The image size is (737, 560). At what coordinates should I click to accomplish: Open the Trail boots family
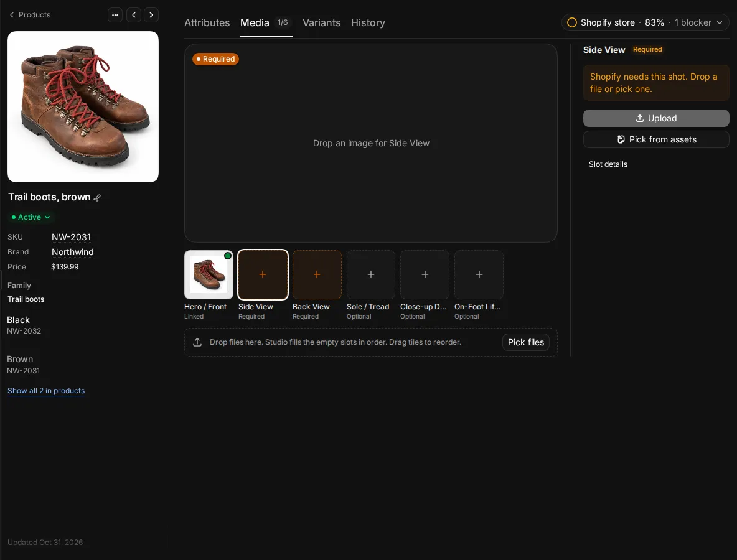[26, 299]
